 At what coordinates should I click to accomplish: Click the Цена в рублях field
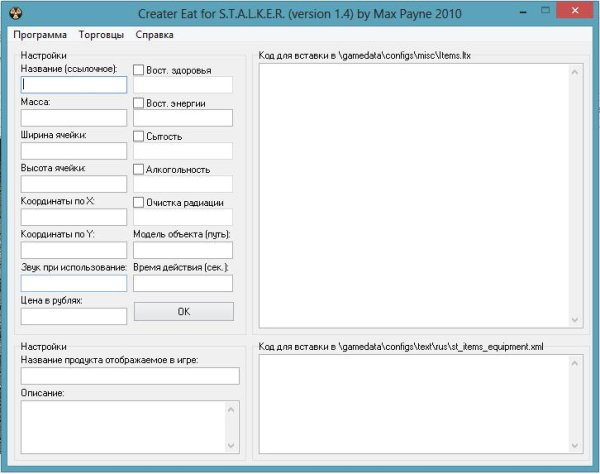click(74, 316)
